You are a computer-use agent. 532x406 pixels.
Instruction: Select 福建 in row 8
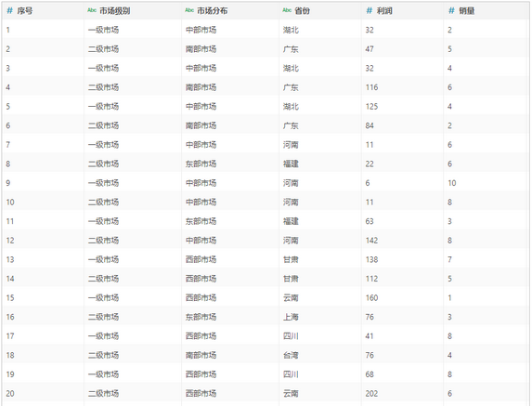pyautogui.click(x=291, y=164)
